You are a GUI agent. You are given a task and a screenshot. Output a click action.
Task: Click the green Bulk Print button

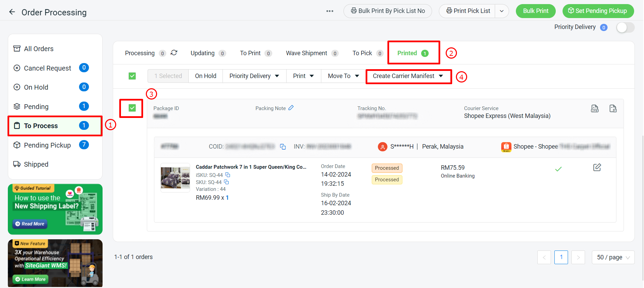(x=535, y=11)
